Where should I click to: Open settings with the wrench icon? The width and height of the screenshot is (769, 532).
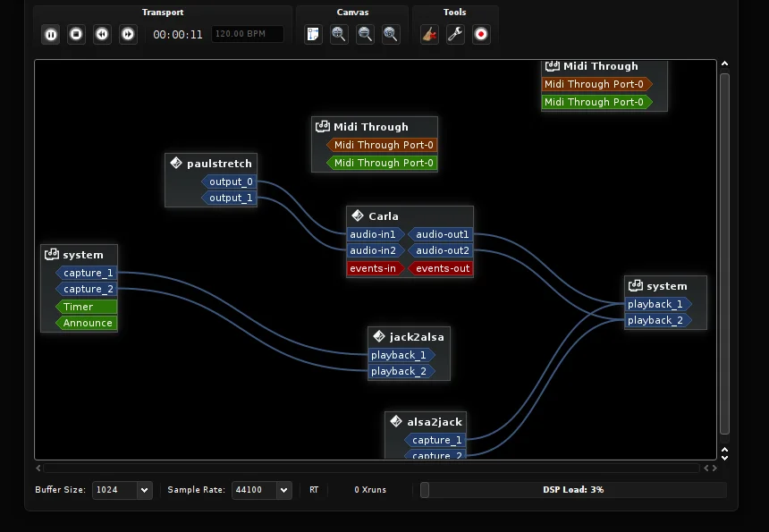455,34
